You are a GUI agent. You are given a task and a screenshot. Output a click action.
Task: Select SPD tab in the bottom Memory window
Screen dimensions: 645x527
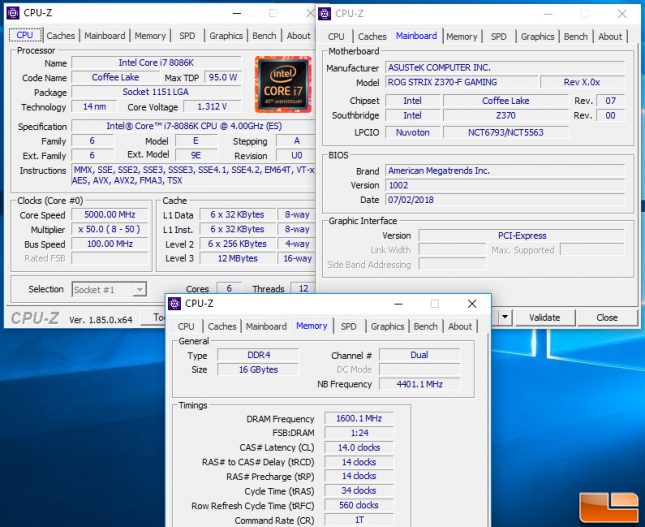tap(348, 326)
